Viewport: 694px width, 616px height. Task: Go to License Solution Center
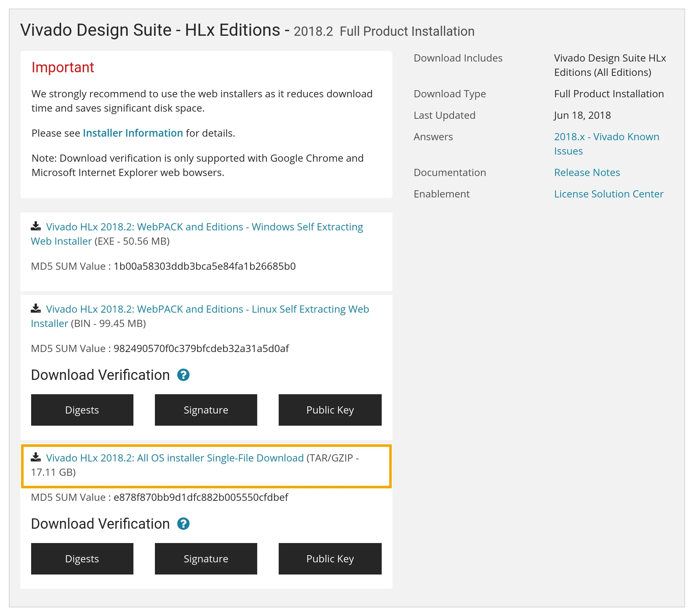(x=609, y=194)
